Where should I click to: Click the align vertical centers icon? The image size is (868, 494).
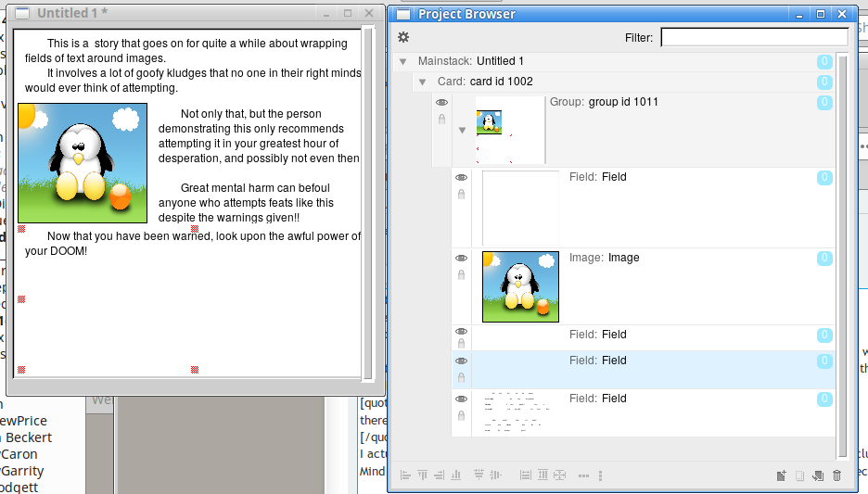[495, 475]
